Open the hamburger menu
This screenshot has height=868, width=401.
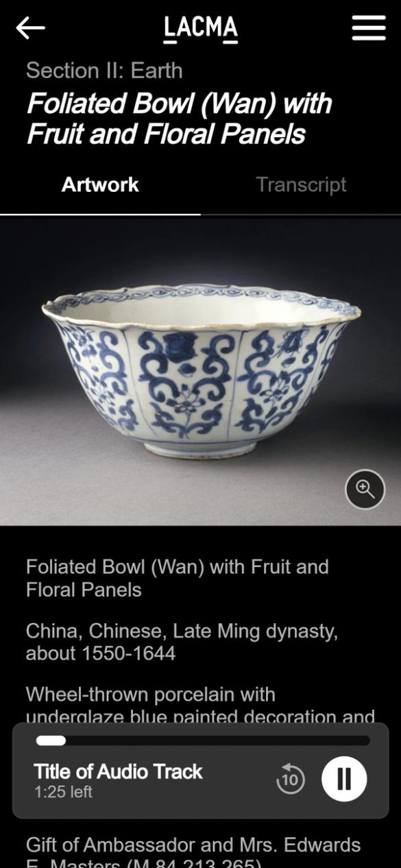(369, 28)
